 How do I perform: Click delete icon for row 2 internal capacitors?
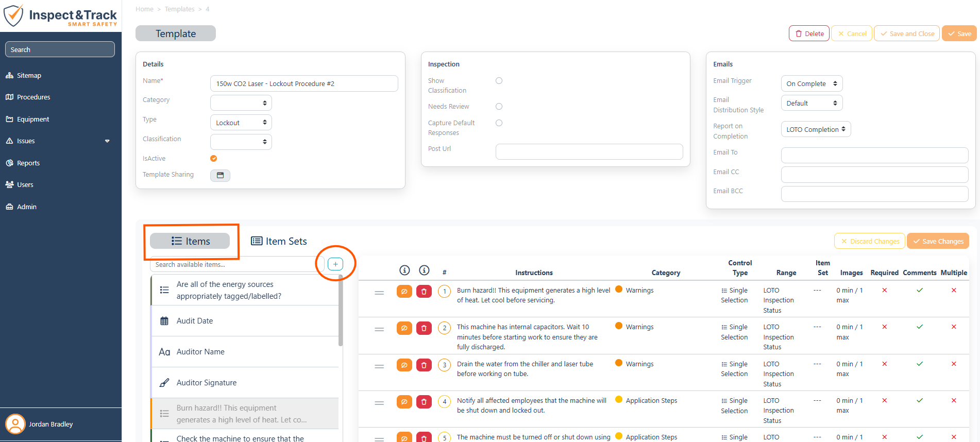point(424,328)
